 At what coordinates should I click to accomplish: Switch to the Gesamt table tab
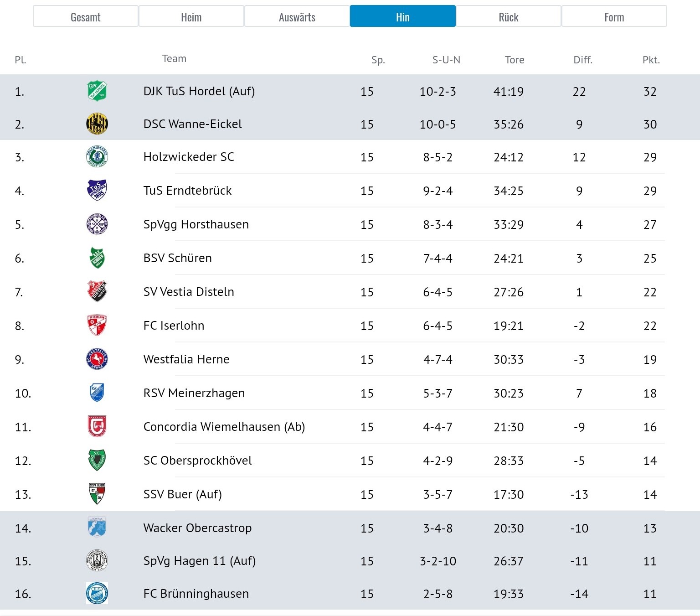86,16
